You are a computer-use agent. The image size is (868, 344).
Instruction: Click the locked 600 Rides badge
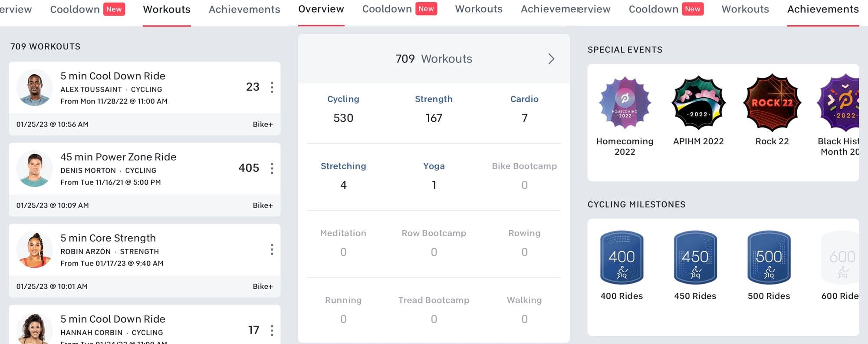(841, 258)
